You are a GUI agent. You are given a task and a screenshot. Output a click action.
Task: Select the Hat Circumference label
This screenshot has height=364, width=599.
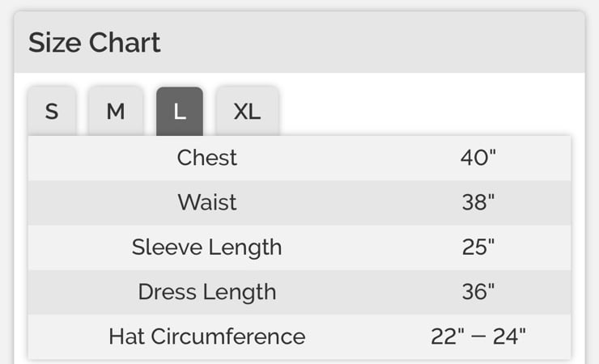(207, 336)
